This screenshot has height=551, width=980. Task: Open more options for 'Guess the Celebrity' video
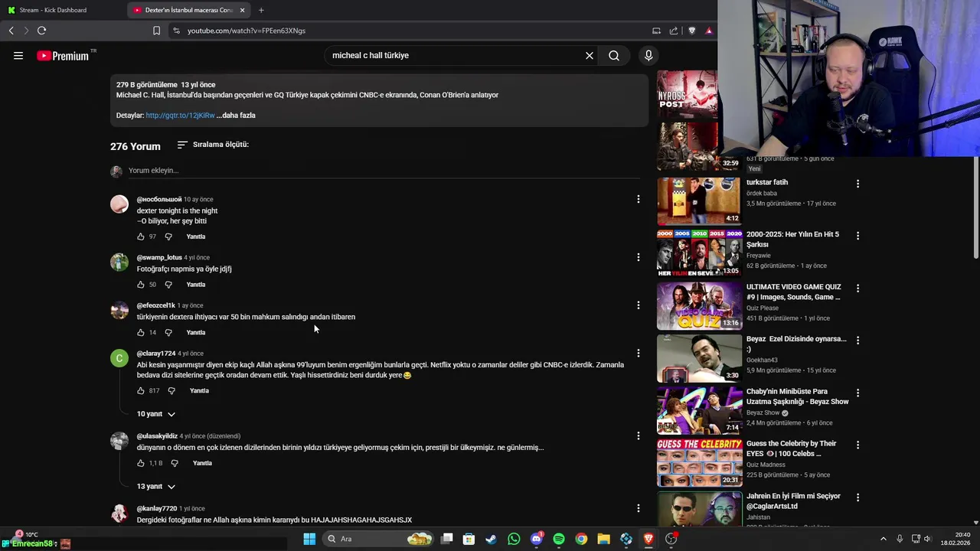coord(857,445)
